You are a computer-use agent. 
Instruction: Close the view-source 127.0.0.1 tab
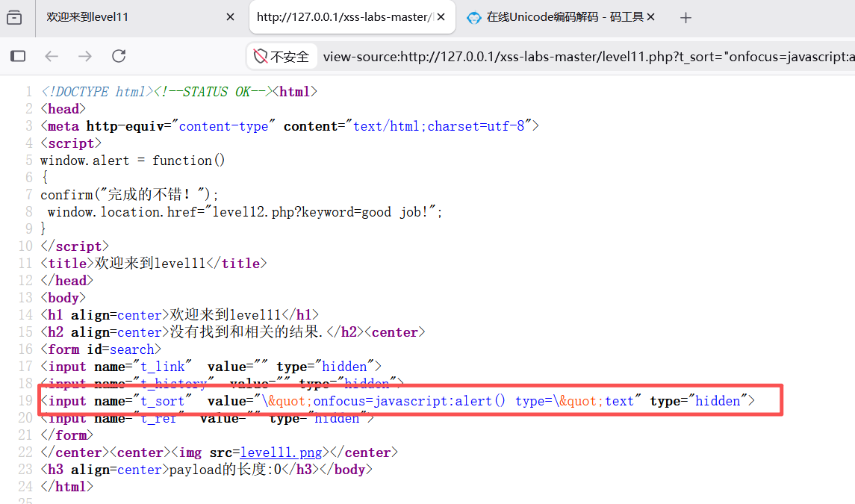[441, 17]
